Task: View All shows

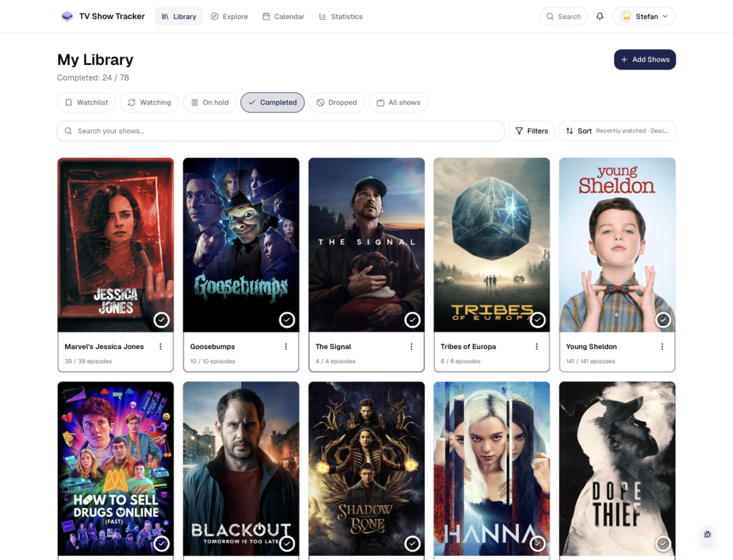Action: point(398,102)
